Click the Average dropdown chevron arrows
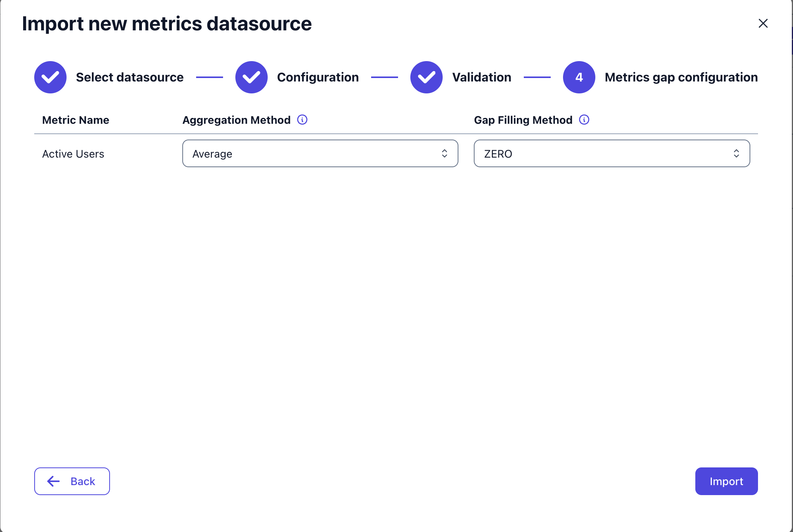This screenshot has height=532, width=793. (445, 154)
